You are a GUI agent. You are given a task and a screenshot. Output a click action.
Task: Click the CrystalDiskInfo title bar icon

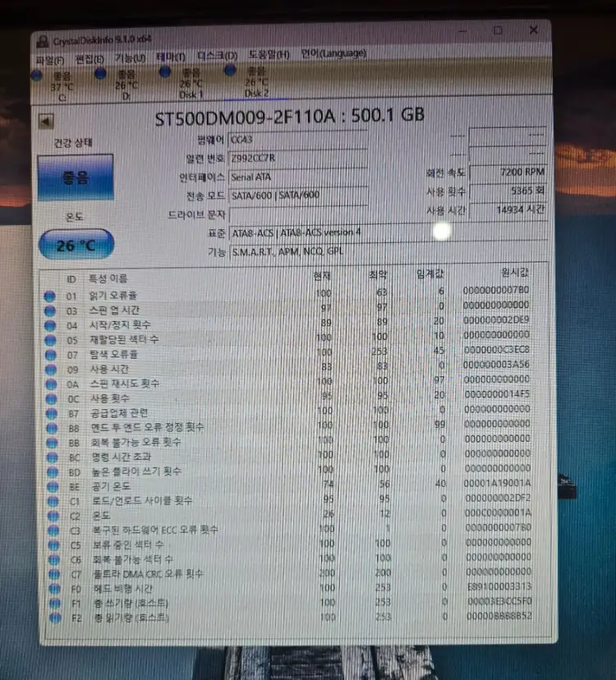[43, 42]
